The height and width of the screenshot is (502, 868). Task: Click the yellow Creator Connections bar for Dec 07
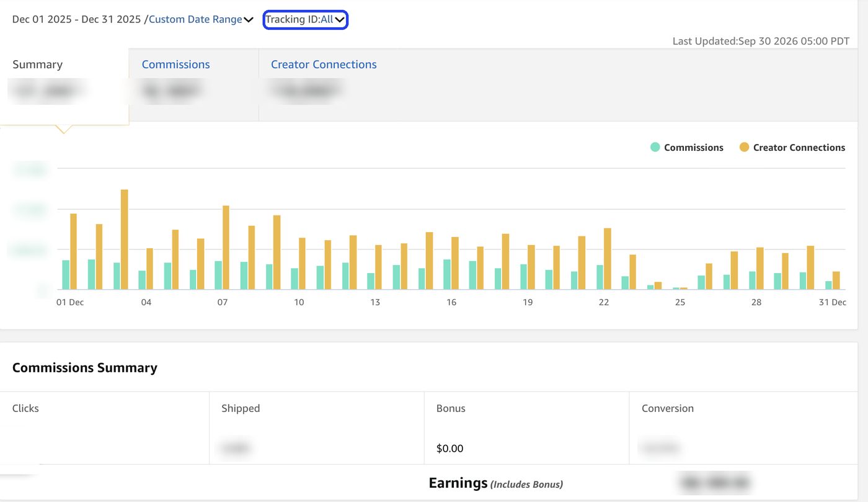[x=226, y=248]
